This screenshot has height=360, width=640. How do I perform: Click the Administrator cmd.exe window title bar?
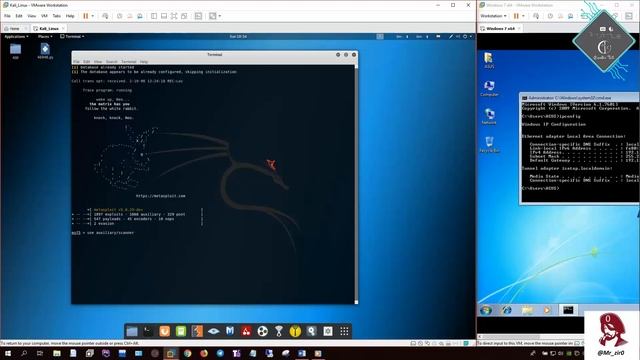coord(580,98)
